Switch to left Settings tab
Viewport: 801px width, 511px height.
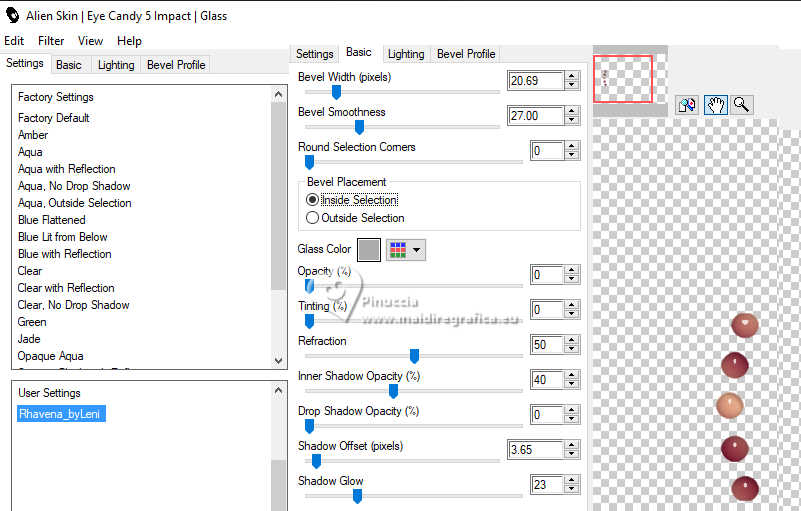(25, 63)
